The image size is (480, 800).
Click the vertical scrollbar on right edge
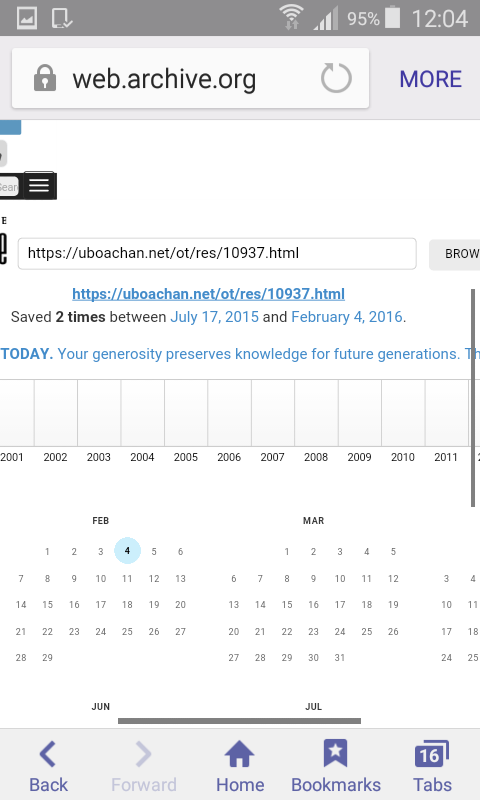(x=473, y=398)
